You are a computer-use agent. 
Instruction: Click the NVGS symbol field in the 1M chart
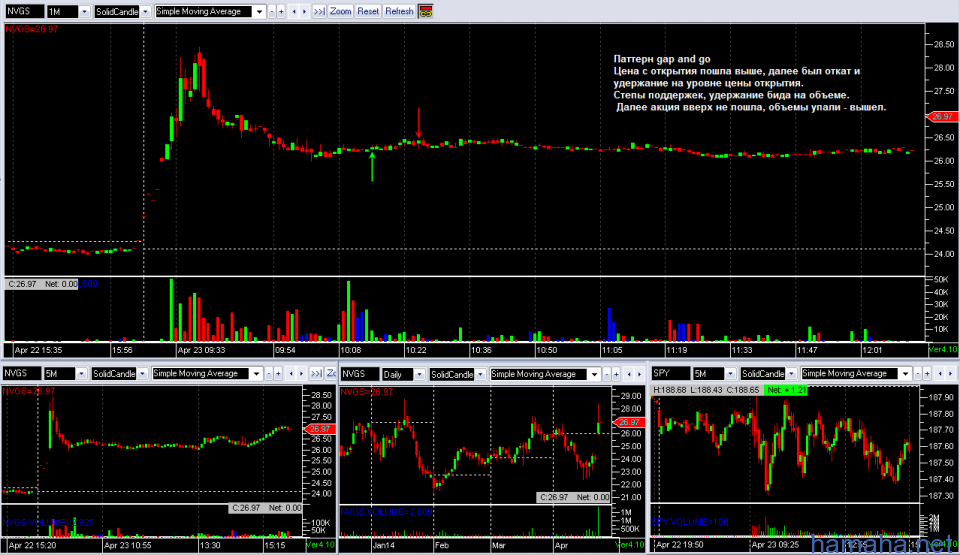(x=24, y=11)
